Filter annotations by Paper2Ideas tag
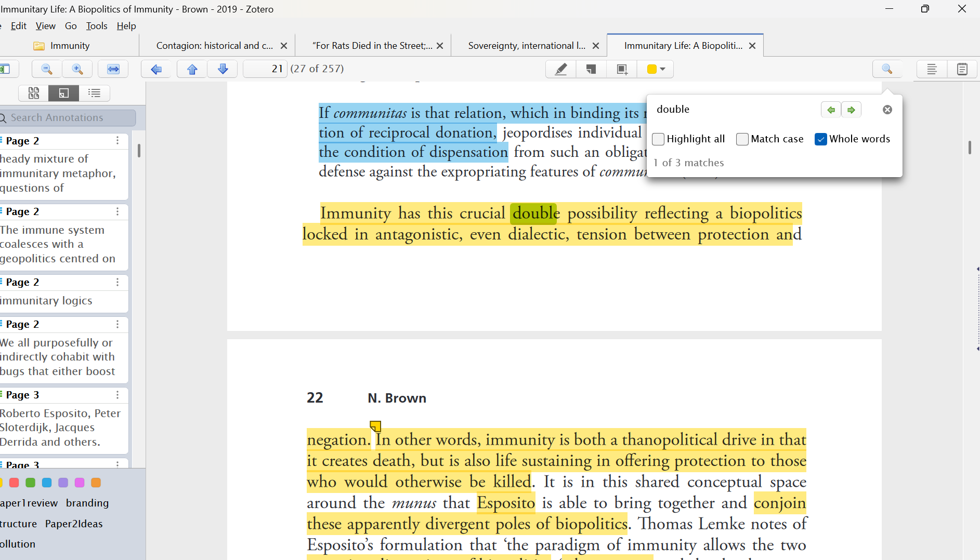 click(x=74, y=524)
